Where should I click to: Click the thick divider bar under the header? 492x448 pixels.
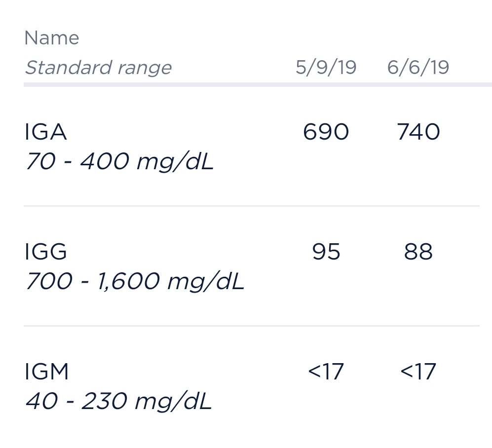click(257, 85)
